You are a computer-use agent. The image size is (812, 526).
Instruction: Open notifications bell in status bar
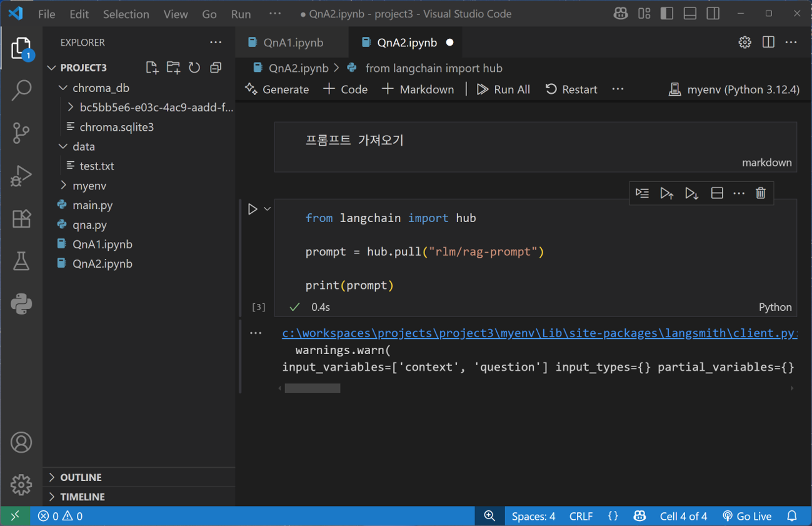(792, 516)
